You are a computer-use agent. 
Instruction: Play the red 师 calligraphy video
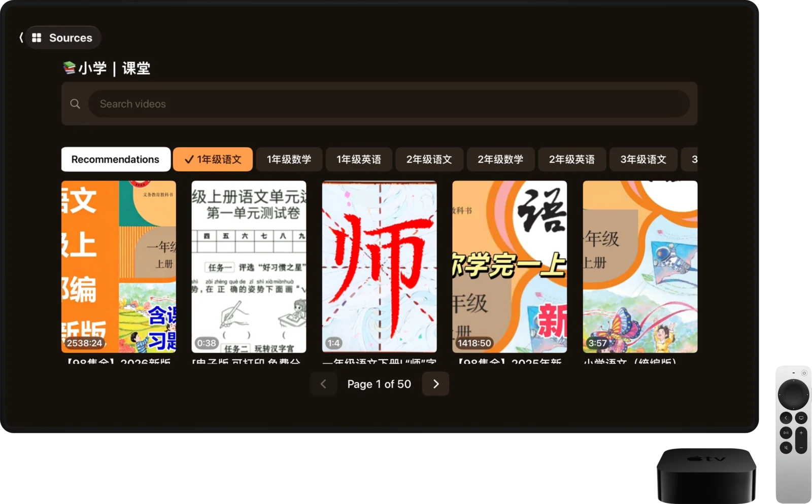point(379,267)
